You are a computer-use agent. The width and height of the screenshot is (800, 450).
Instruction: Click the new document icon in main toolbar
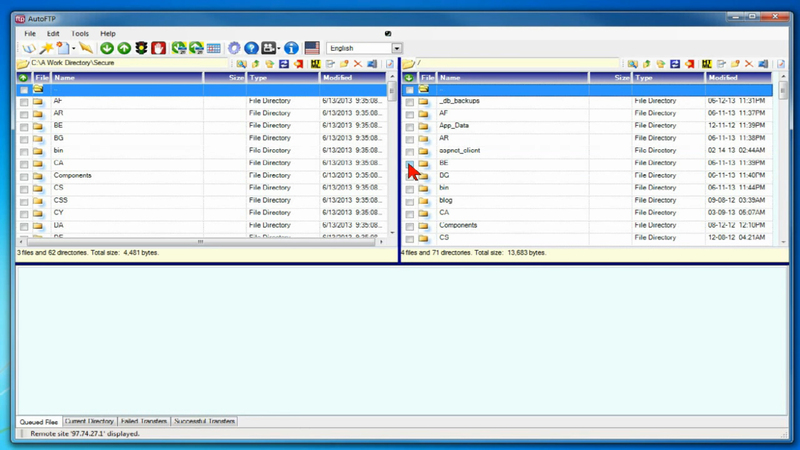tap(63, 48)
